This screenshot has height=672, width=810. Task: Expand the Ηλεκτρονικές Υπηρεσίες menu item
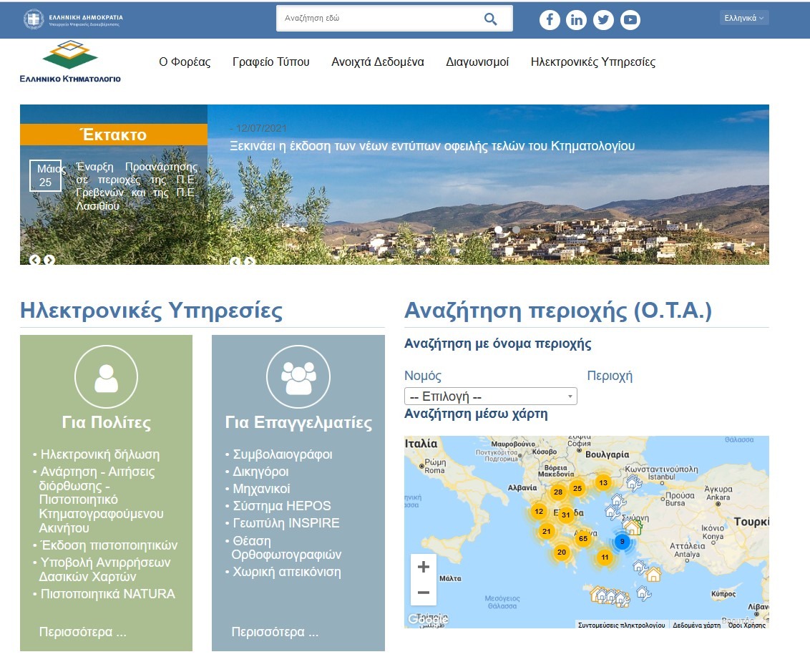coord(593,62)
